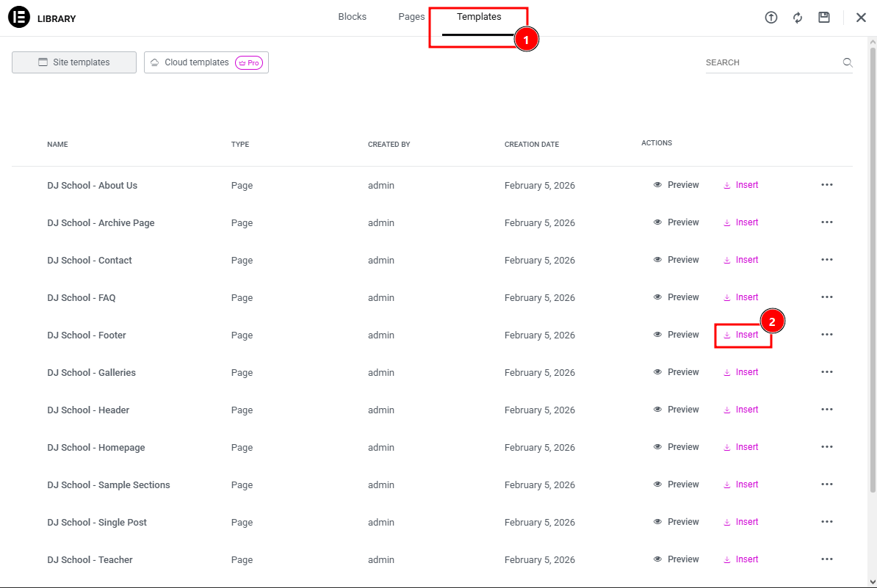Viewport: 877px width, 588px height.
Task: Preview the DJ School - Contact template
Action: (676, 260)
